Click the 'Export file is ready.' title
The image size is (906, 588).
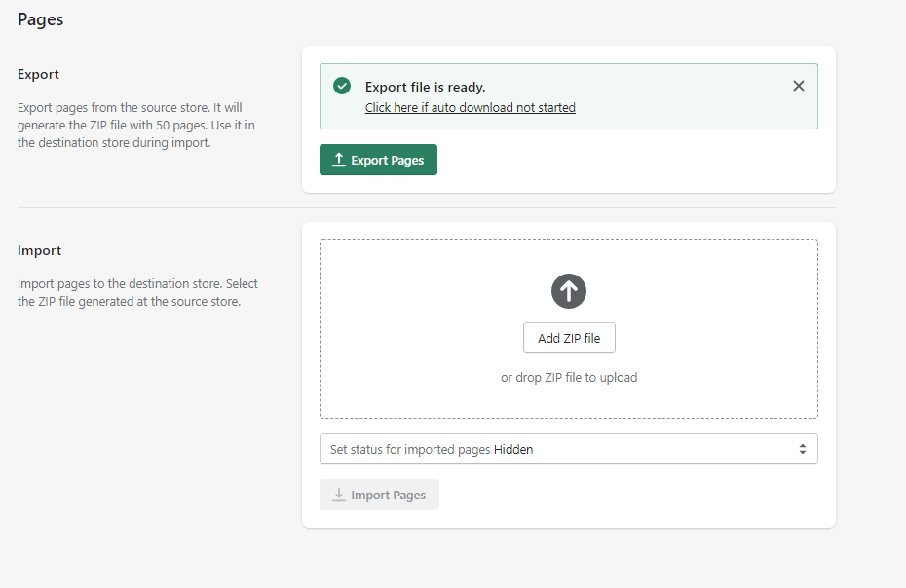point(425,88)
